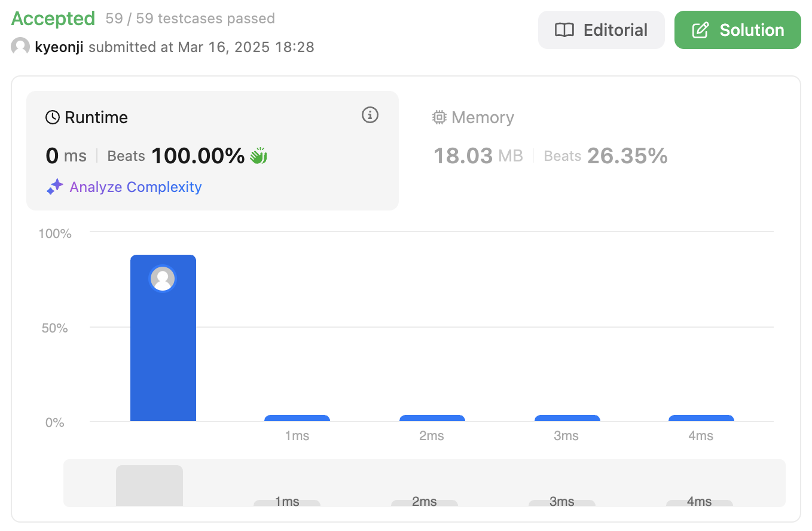The height and width of the screenshot is (531, 812).
Task: Click the green Solution button
Action: [737, 30]
